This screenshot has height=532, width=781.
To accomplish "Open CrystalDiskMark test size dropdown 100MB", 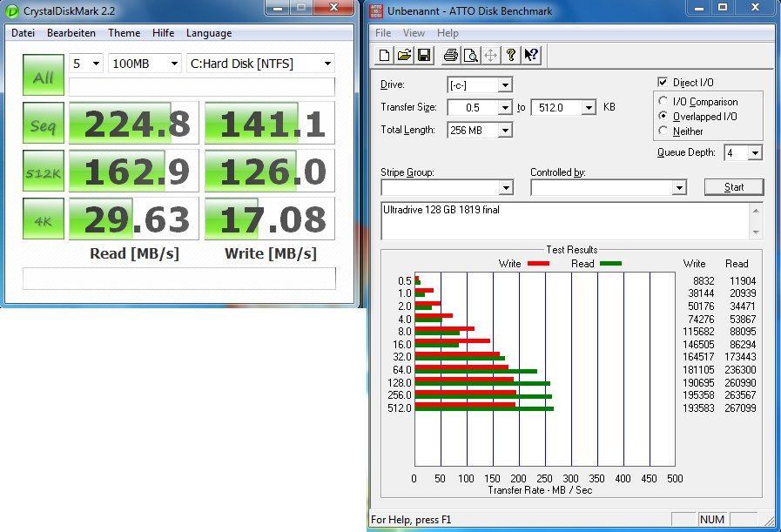I will point(145,64).
